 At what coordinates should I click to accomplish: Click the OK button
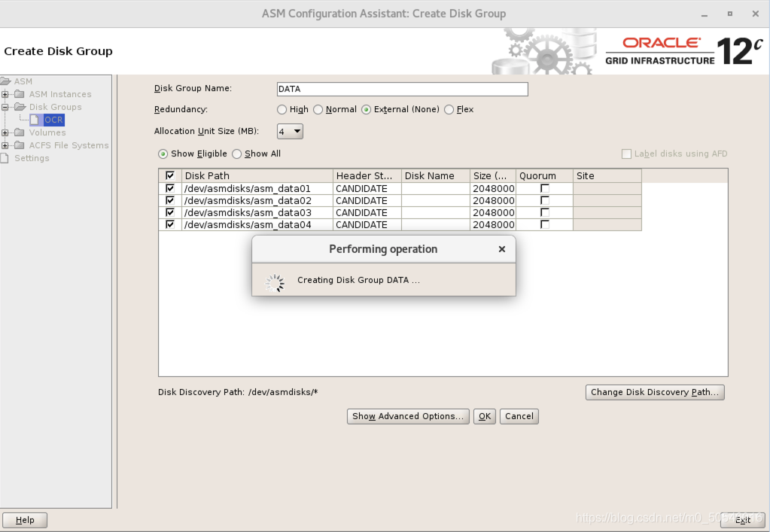[x=485, y=416]
